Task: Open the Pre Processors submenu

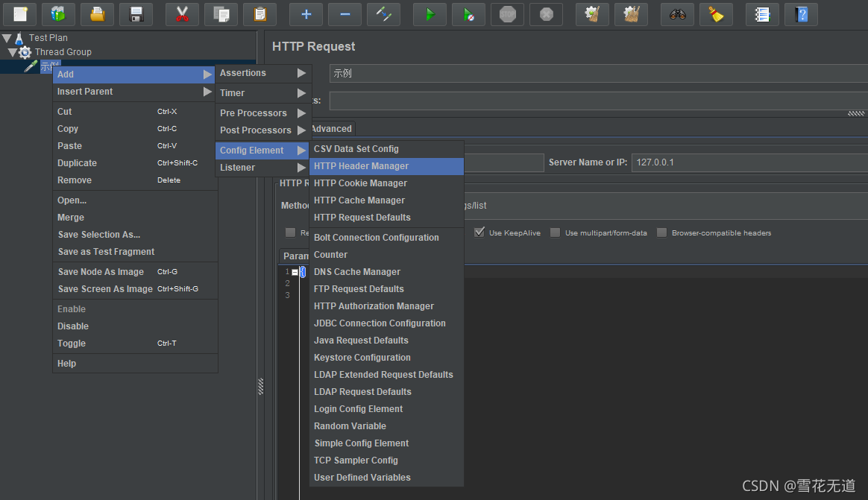Action: pyautogui.click(x=262, y=113)
